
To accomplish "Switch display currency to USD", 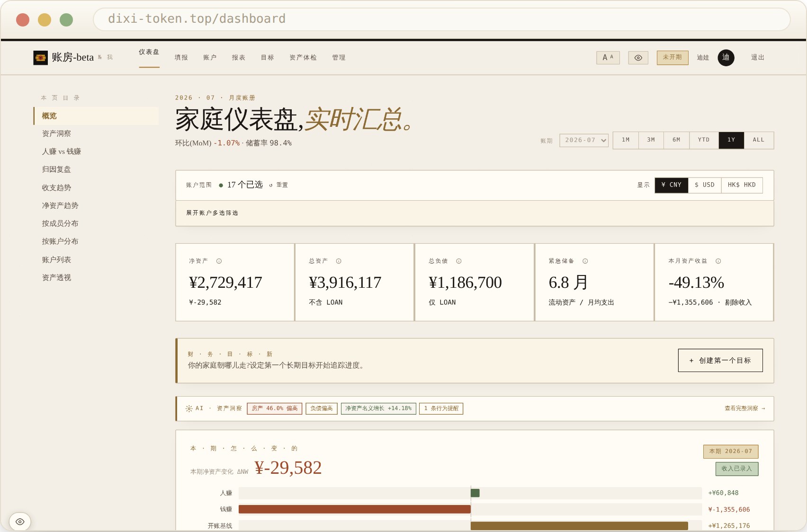I will point(704,185).
